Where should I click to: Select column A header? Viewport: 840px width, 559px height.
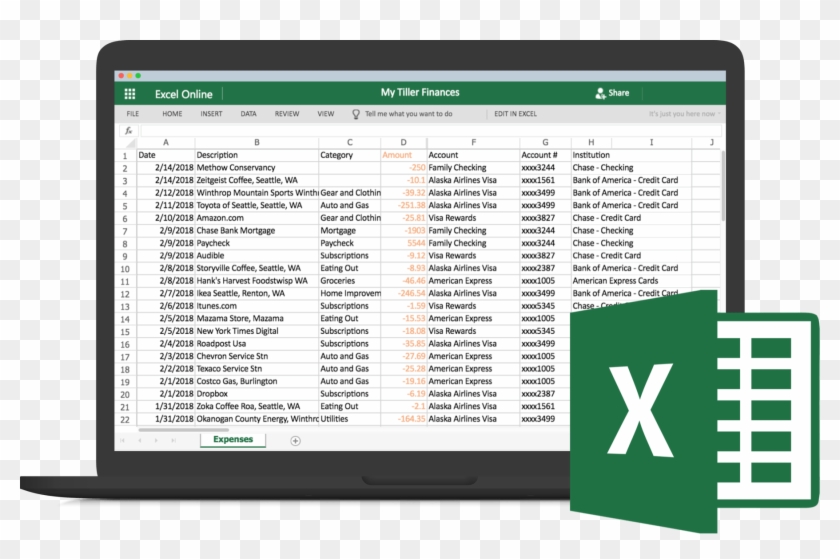tap(166, 143)
